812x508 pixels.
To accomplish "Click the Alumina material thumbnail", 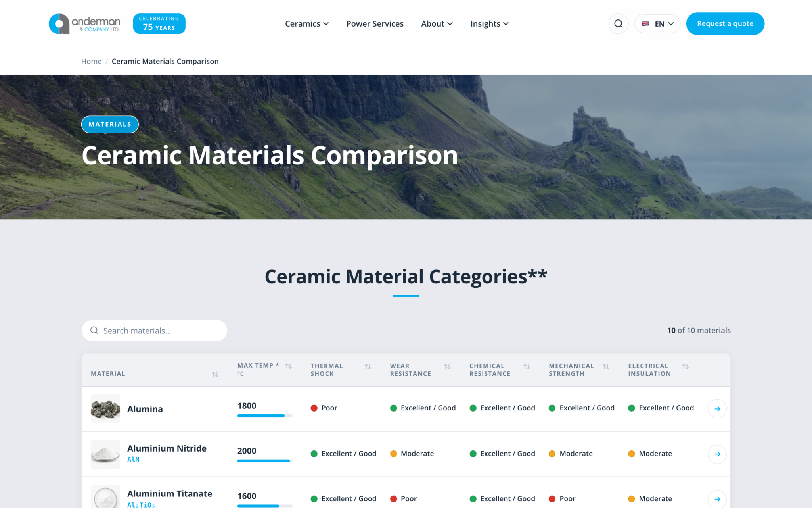I will (x=105, y=408).
